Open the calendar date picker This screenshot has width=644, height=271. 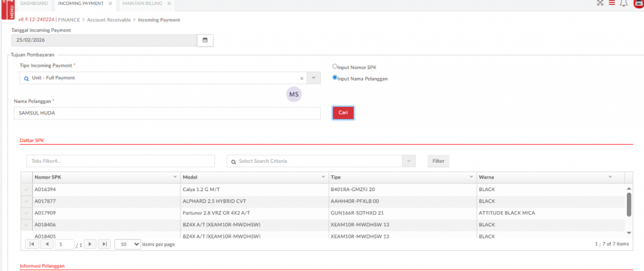[x=205, y=41]
